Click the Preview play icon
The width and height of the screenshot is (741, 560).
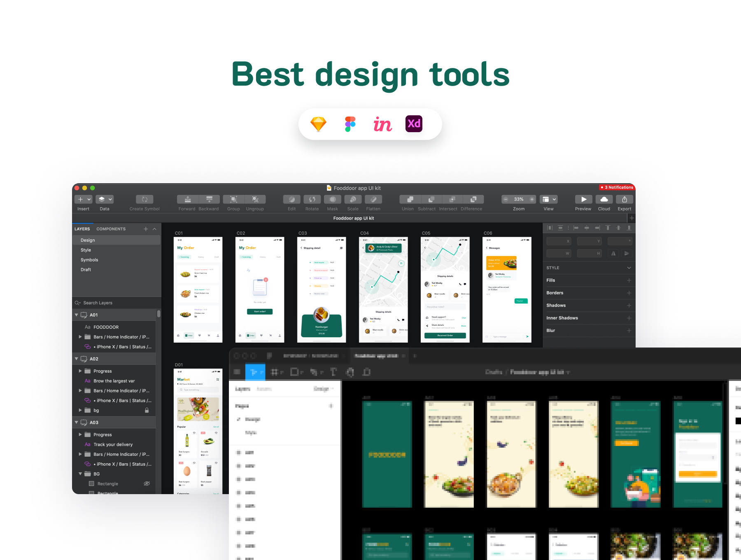tap(583, 199)
